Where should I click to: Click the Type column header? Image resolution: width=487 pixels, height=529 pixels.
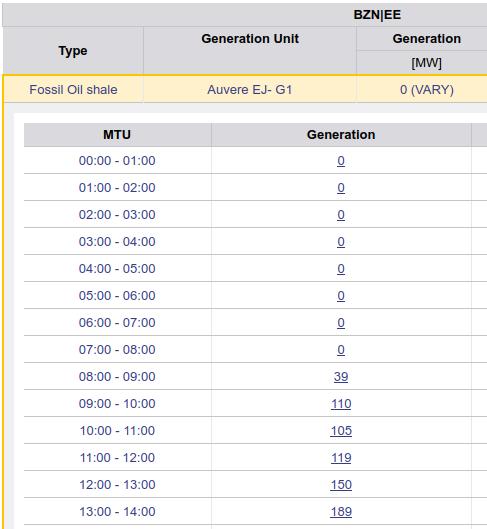[x=73, y=50]
